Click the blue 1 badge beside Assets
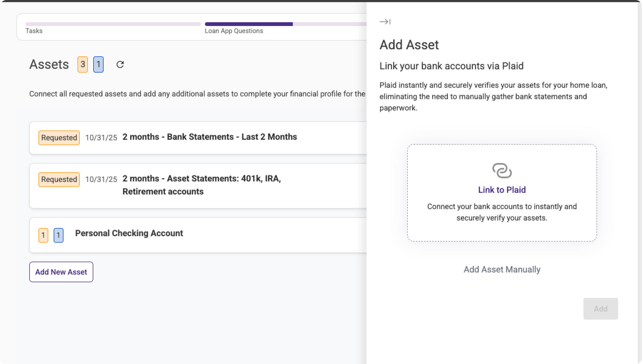 click(x=98, y=64)
